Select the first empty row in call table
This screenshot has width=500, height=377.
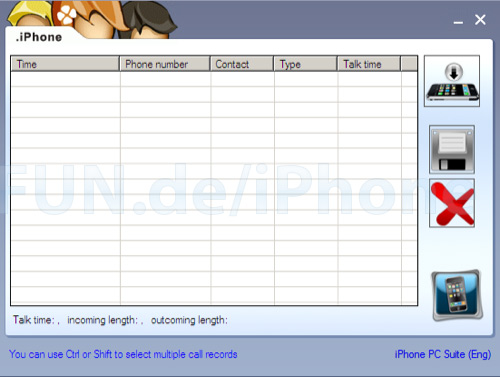tap(214, 79)
